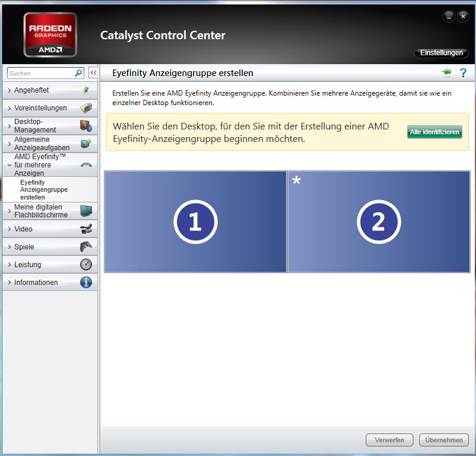
Task: Open the Video menu entry
Action: [x=50, y=229]
